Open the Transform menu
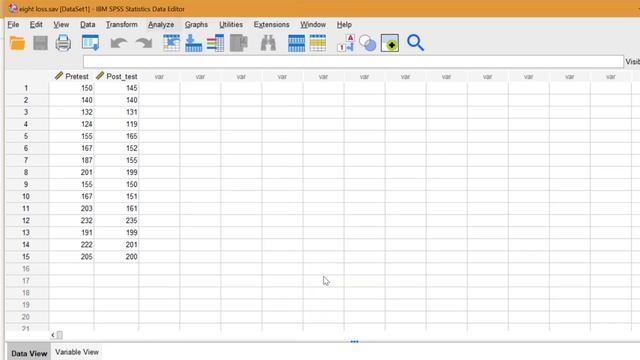 click(x=122, y=24)
